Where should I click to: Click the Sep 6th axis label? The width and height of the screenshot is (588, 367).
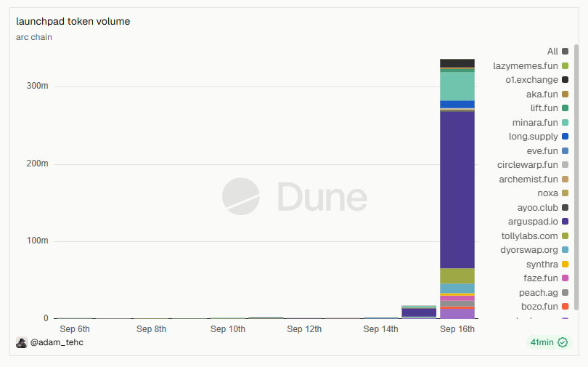click(x=75, y=329)
